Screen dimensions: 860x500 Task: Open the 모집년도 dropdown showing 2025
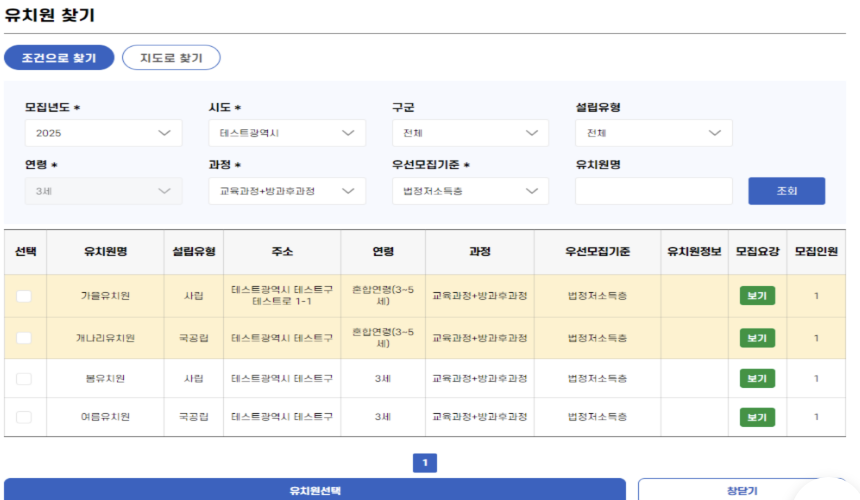103,133
